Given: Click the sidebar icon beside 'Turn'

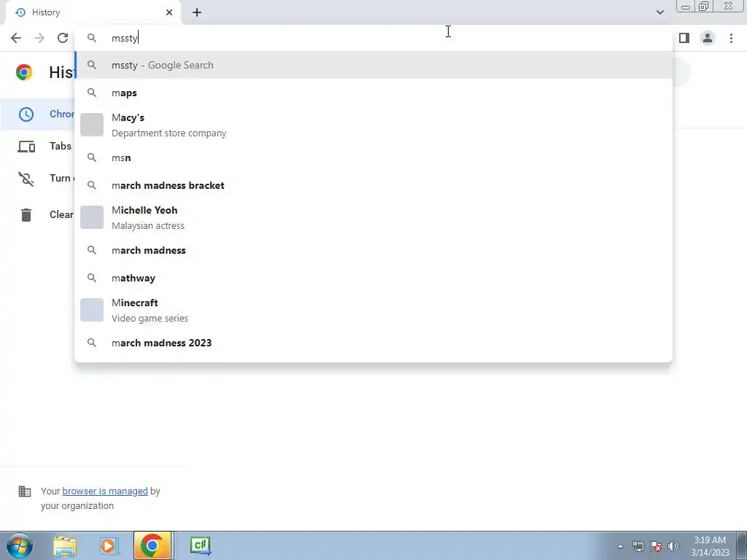Looking at the screenshot, I should (x=26, y=179).
